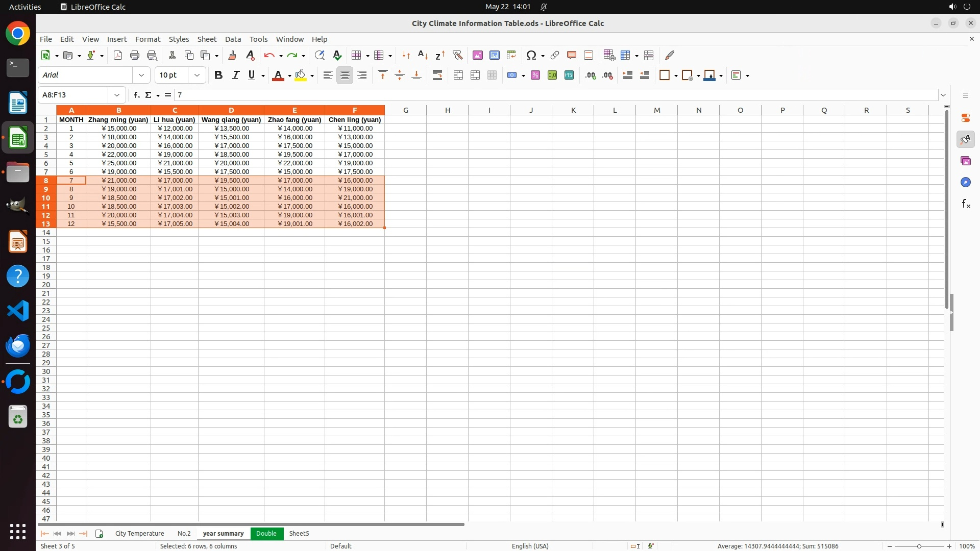Toggle Italic formatting
The width and height of the screenshot is (980, 551).
tap(235, 75)
